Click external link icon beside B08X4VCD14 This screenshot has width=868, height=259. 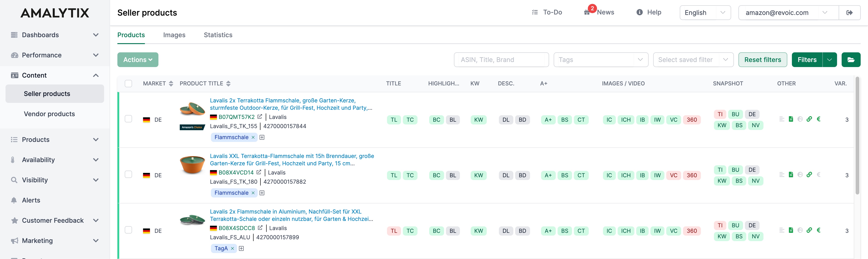point(258,172)
